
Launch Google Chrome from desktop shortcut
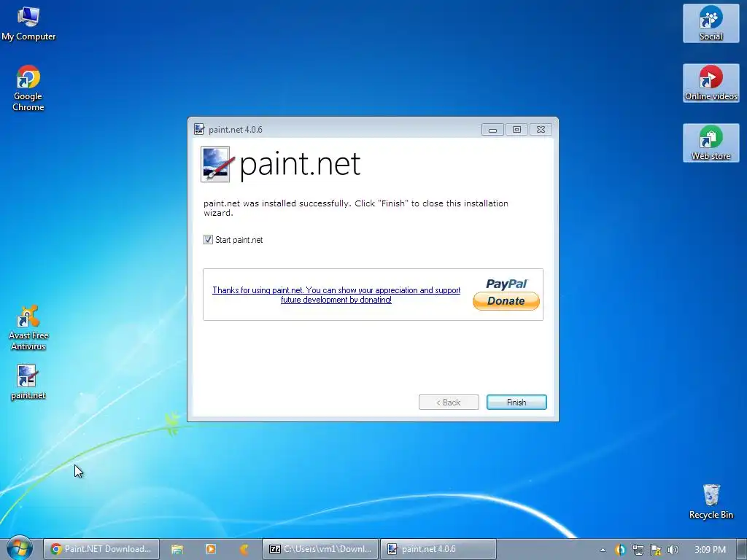click(28, 88)
